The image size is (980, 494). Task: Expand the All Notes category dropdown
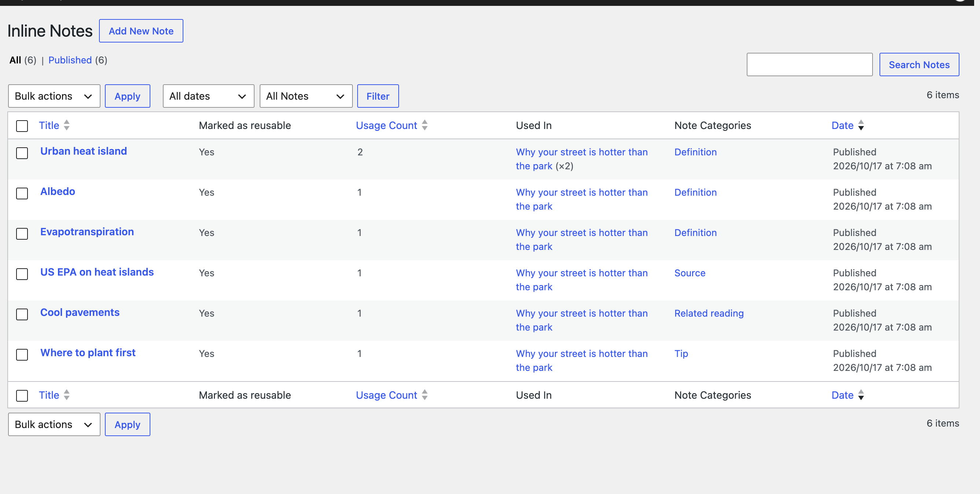[x=306, y=96]
